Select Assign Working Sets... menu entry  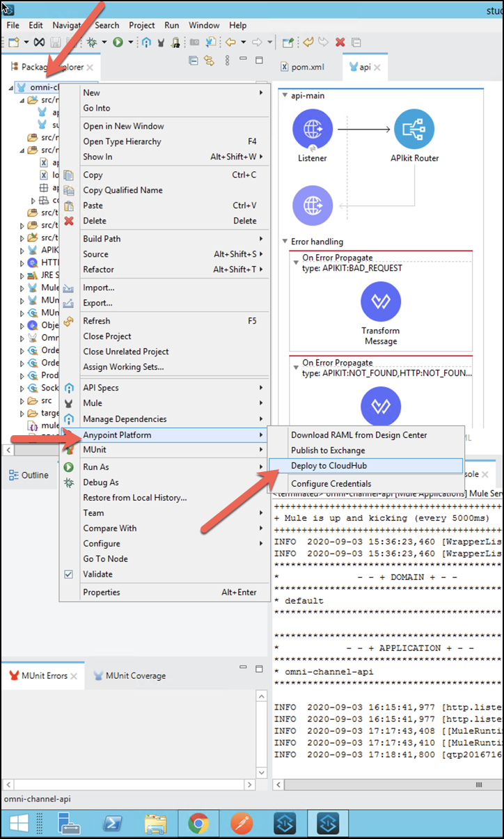point(164,367)
